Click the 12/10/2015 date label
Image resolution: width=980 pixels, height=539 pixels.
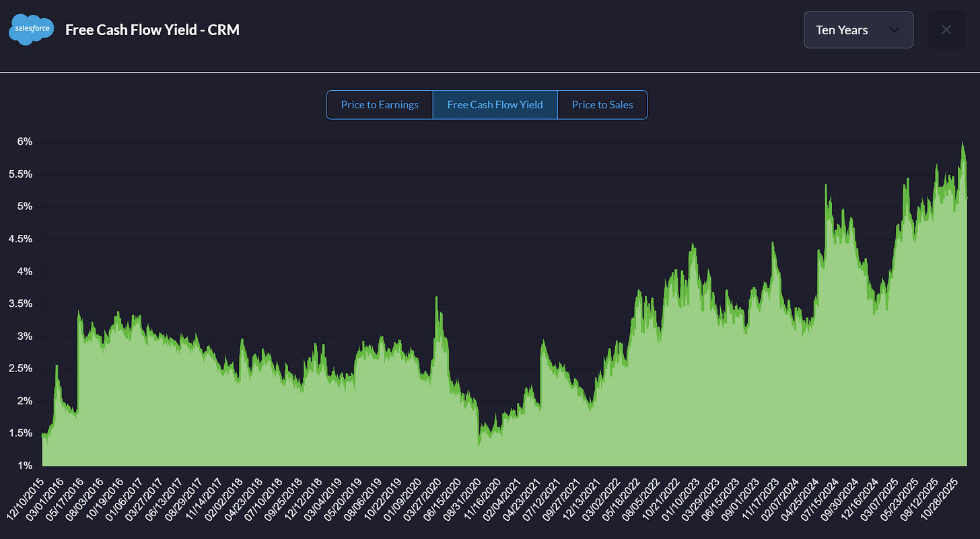pyautogui.click(x=25, y=498)
